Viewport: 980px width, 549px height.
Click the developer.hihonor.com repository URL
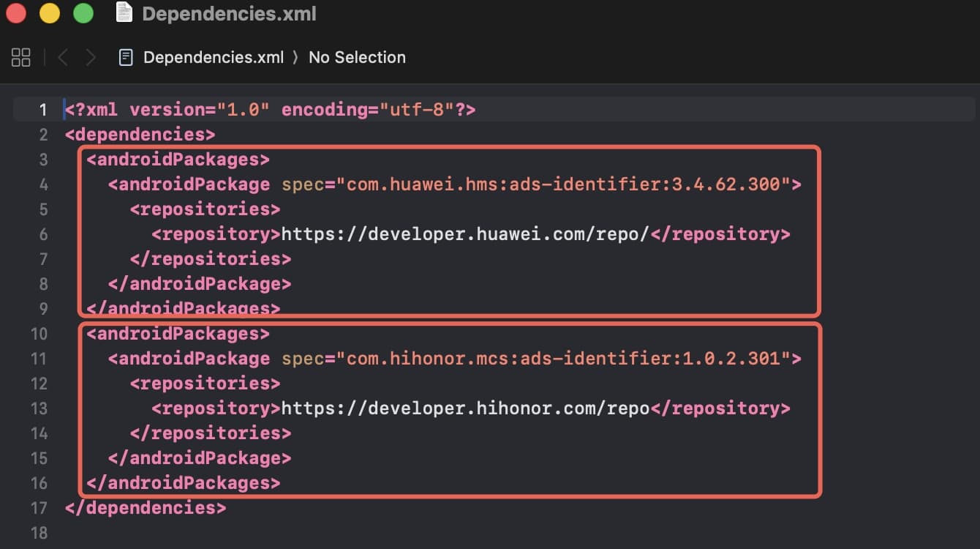tap(465, 408)
